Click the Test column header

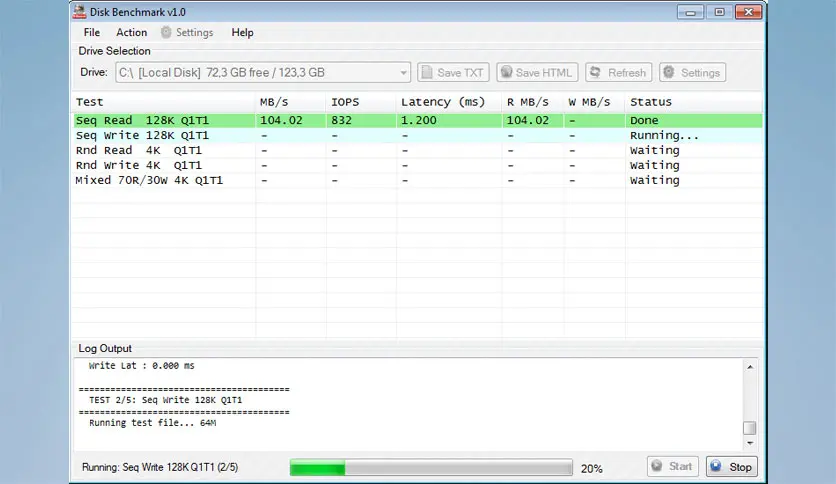click(x=164, y=102)
